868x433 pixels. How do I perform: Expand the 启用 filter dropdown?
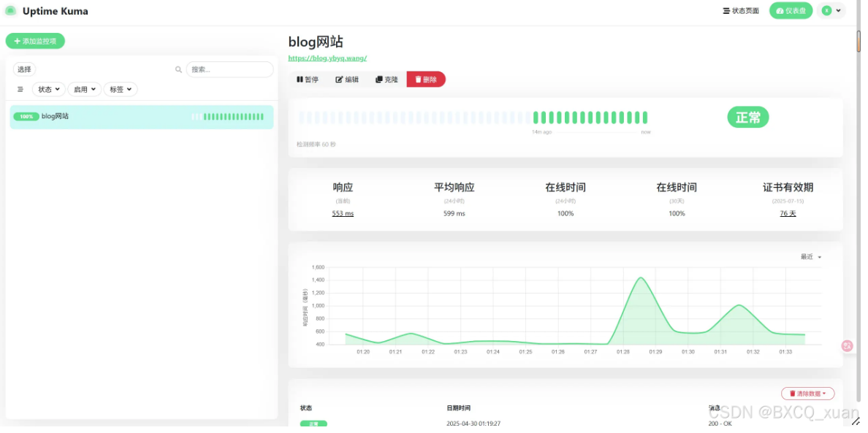click(x=84, y=89)
